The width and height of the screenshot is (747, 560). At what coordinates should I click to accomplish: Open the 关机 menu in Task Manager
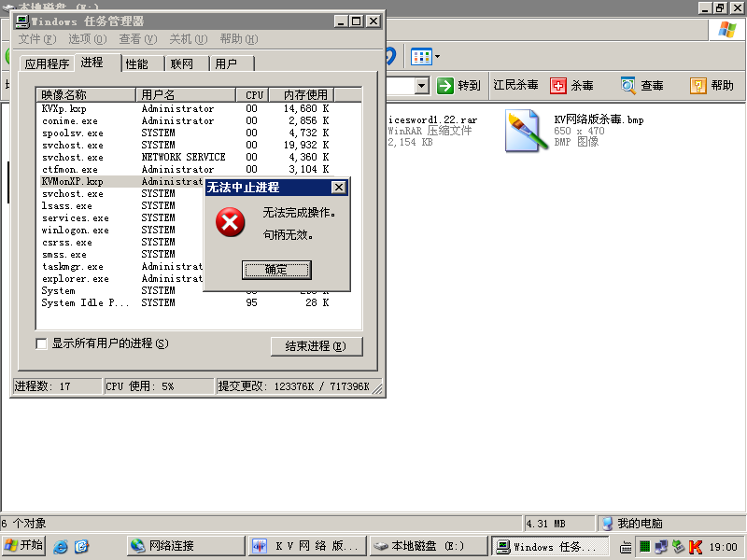pos(189,39)
